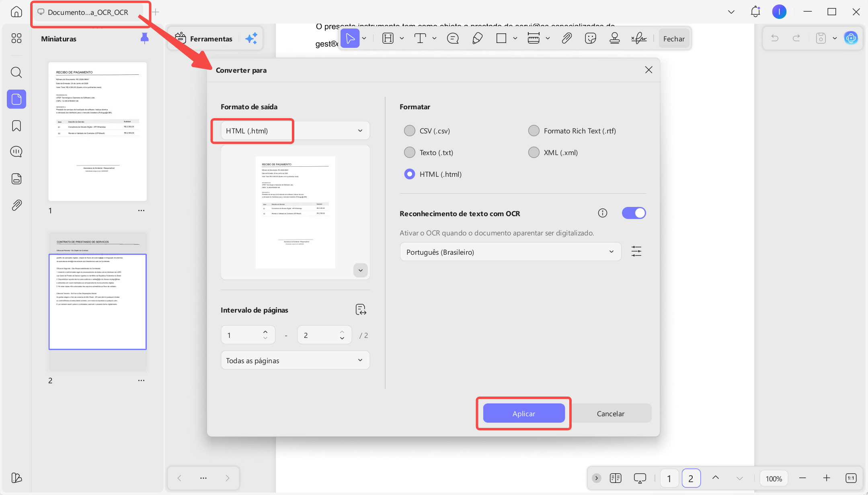The height and width of the screenshot is (495, 868).
Task: Open the AI sparkle assistant icon
Action: [x=251, y=39]
